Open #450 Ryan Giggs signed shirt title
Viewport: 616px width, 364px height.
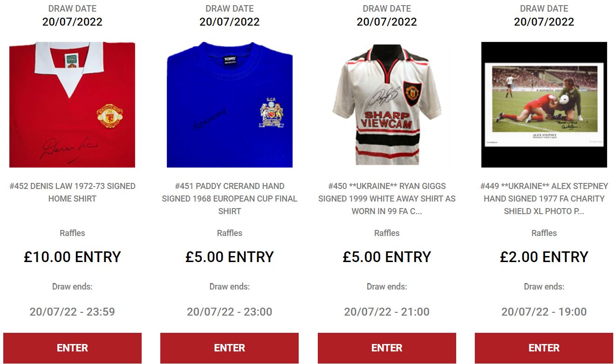(x=387, y=198)
